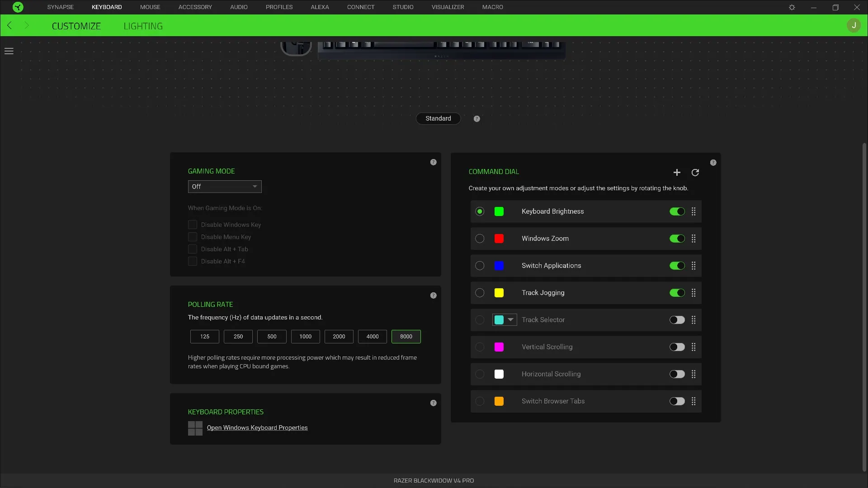The image size is (868, 488).
Task: Click the Polling Rate help icon
Action: (433, 295)
